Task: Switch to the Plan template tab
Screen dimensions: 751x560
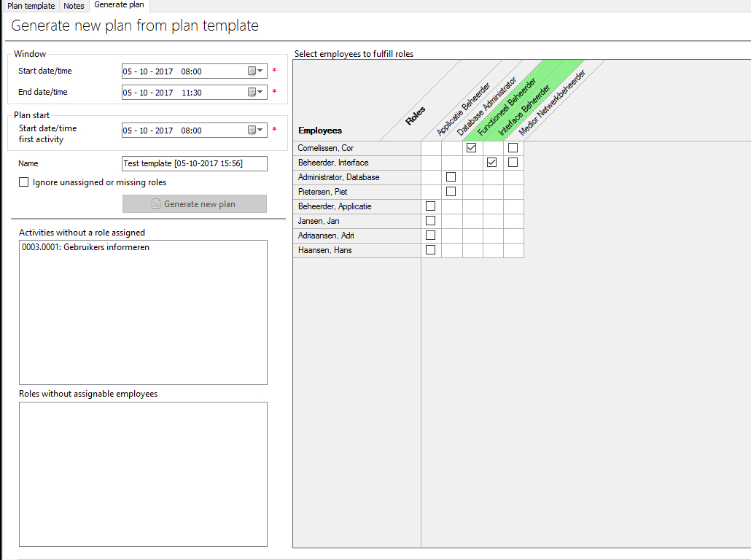Action: coord(31,6)
